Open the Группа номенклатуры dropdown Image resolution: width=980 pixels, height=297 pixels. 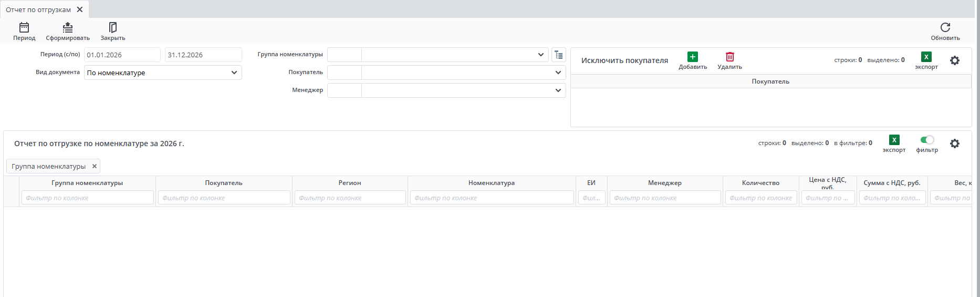tap(541, 55)
